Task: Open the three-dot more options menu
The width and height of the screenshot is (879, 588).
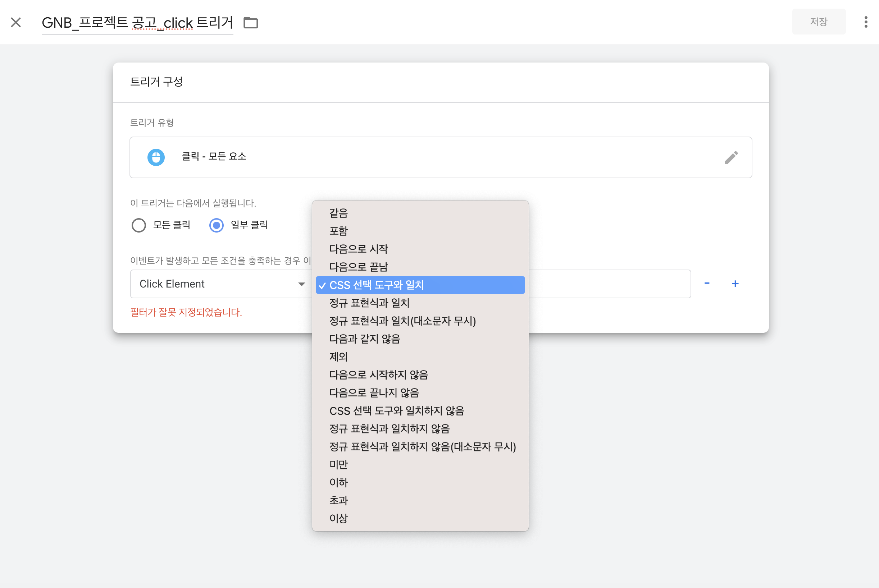Action: click(865, 22)
